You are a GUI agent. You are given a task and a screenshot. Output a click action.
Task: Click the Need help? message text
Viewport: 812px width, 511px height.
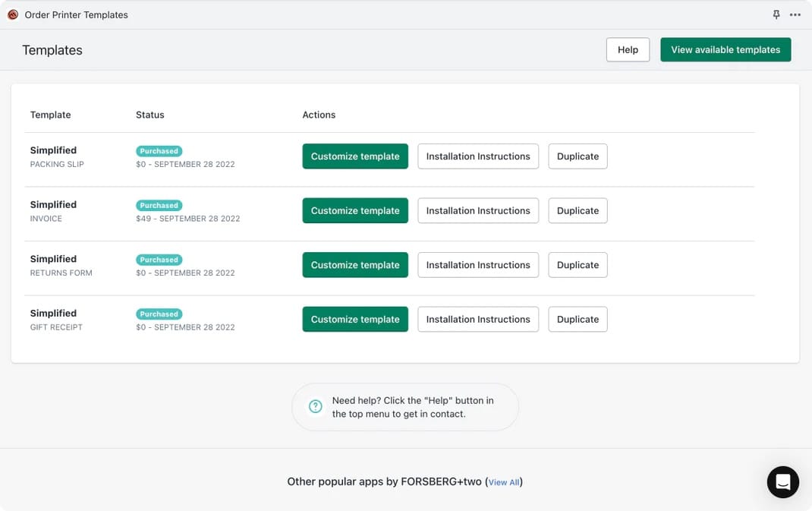pyautogui.click(x=413, y=407)
